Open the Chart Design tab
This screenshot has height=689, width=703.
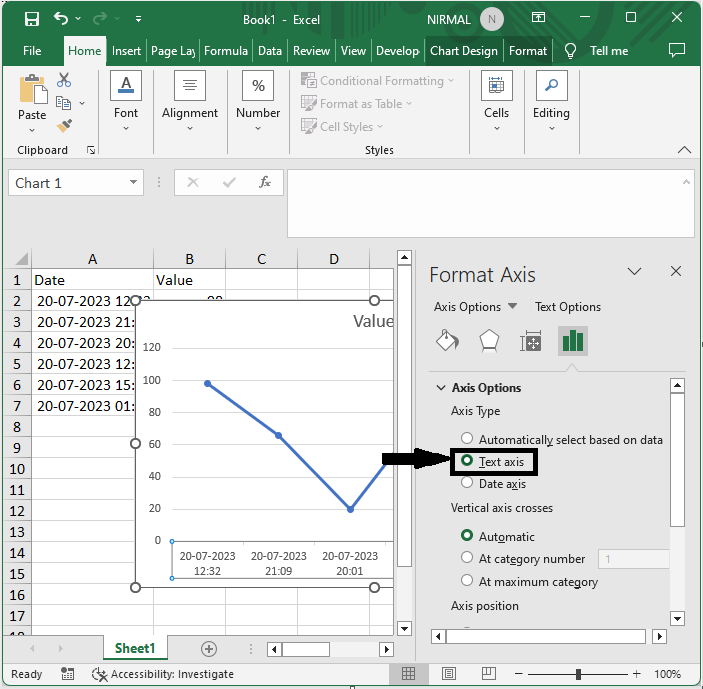pyautogui.click(x=464, y=51)
